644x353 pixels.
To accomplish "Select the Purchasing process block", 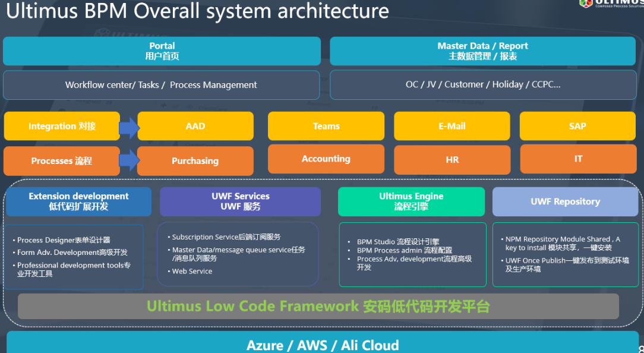I will point(195,161).
